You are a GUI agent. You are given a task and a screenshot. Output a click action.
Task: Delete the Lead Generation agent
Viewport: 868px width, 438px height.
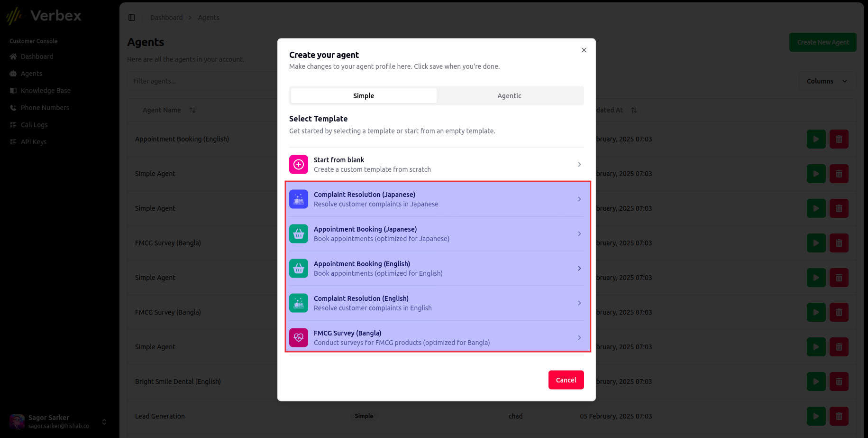tap(839, 416)
